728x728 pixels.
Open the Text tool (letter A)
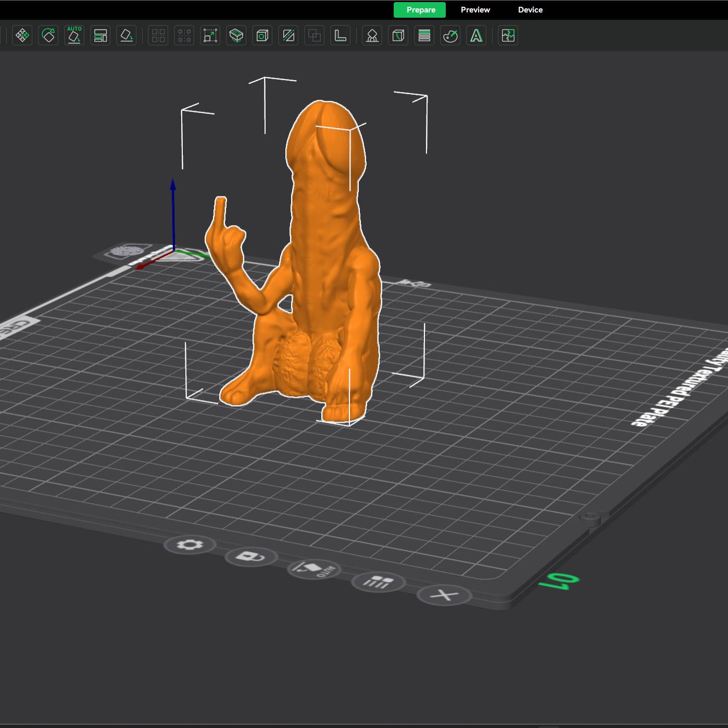(476, 35)
